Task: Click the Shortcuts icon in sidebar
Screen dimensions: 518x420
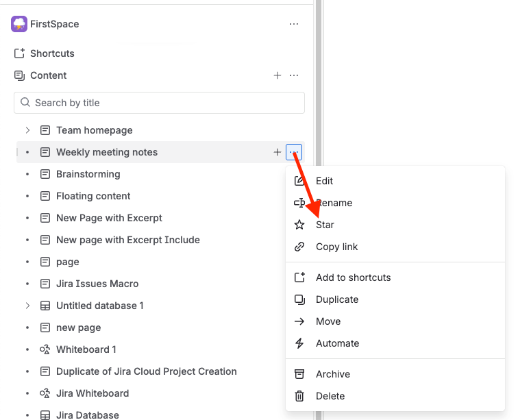Action: click(19, 53)
